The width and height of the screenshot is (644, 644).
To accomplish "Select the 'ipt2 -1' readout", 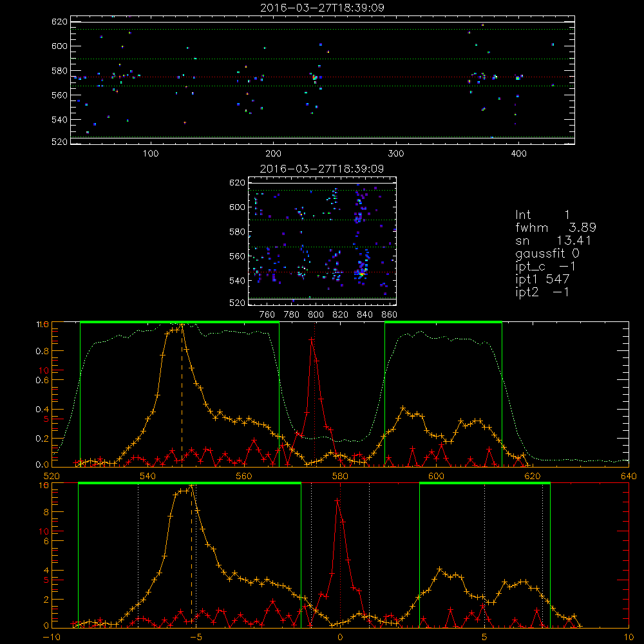I will coord(542,292).
